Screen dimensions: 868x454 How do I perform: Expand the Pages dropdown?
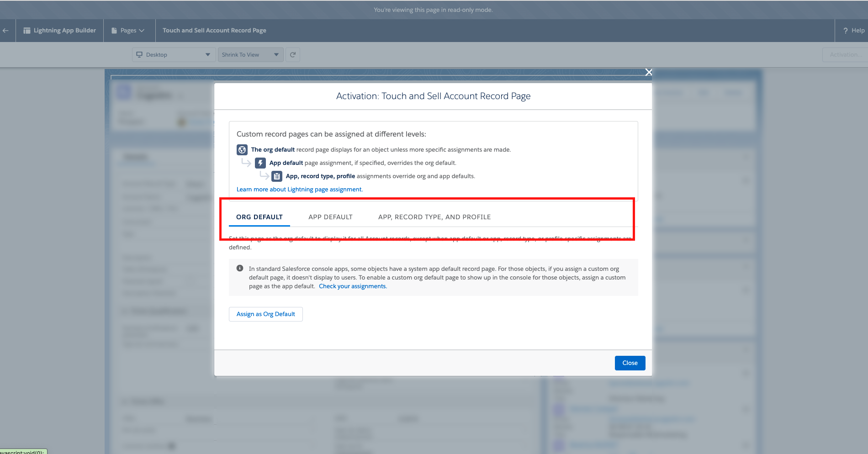[128, 31]
